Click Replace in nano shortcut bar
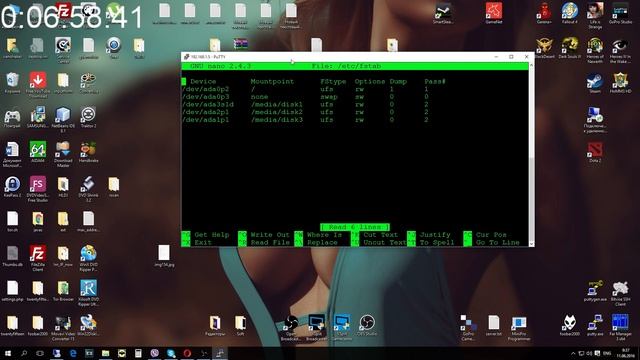The height and width of the screenshot is (360, 640). (322, 242)
